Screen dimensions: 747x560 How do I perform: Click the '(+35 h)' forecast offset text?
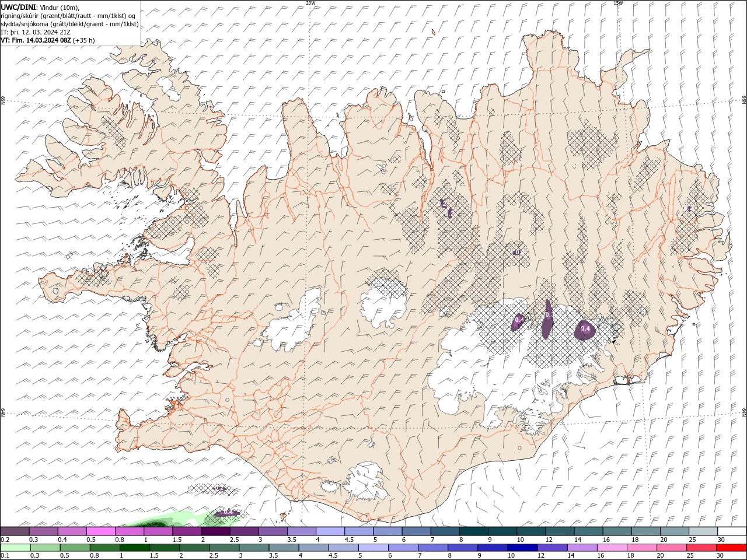click(x=83, y=40)
